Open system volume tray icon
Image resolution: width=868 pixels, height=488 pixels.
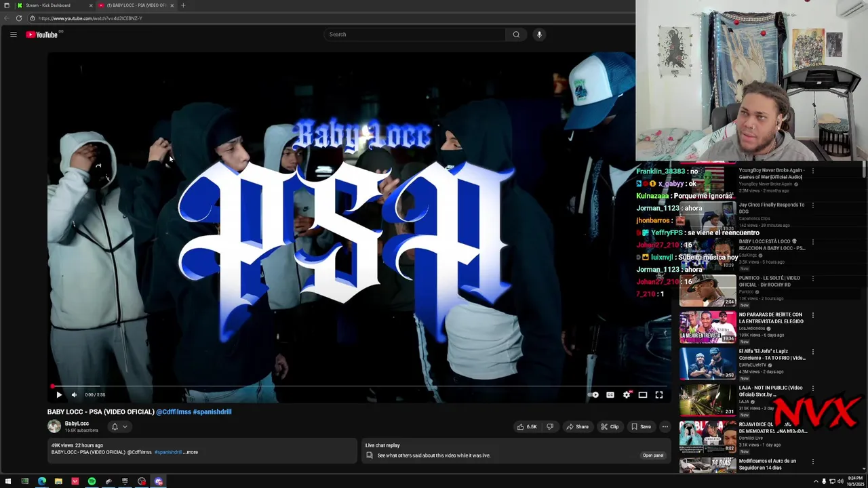840,481
